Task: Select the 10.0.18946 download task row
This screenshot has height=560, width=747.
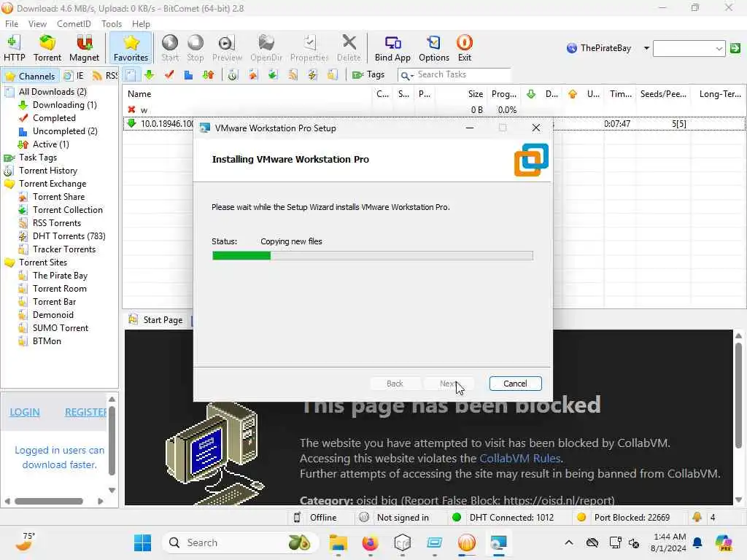Action: click(433, 124)
